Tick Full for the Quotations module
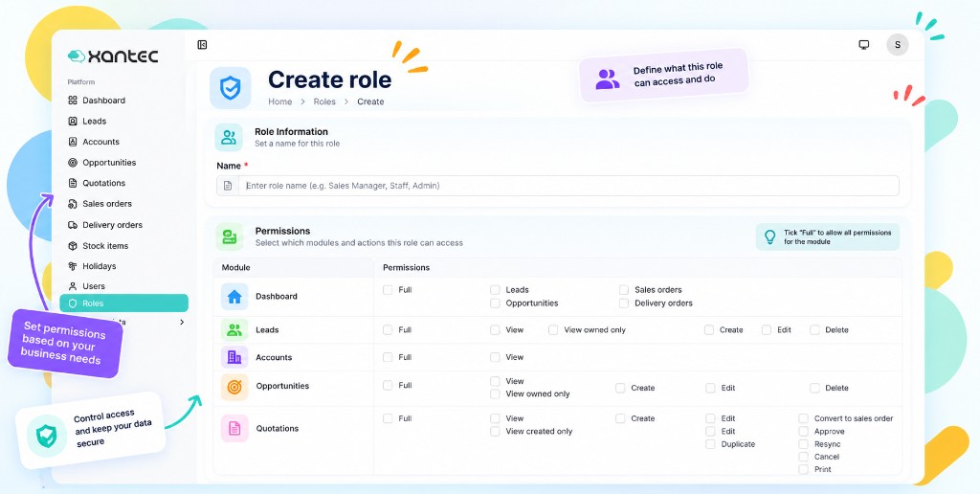Image resolution: width=980 pixels, height=494 pixels. coord(389,418)
